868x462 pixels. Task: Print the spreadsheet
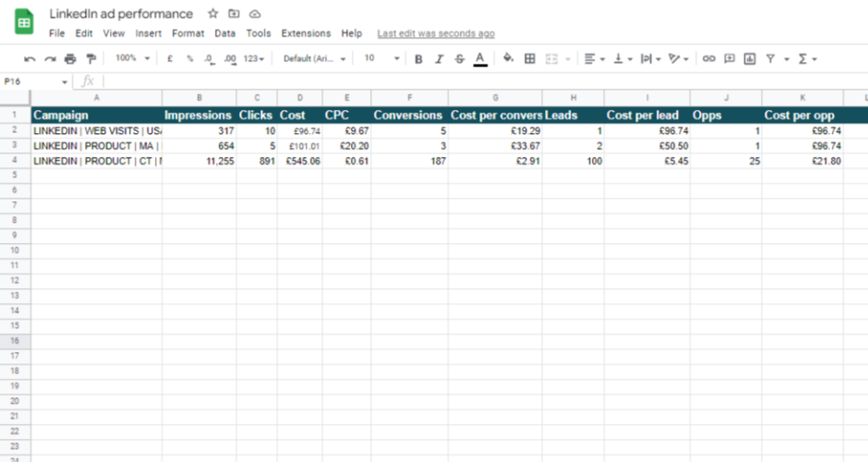pos(70,59)
